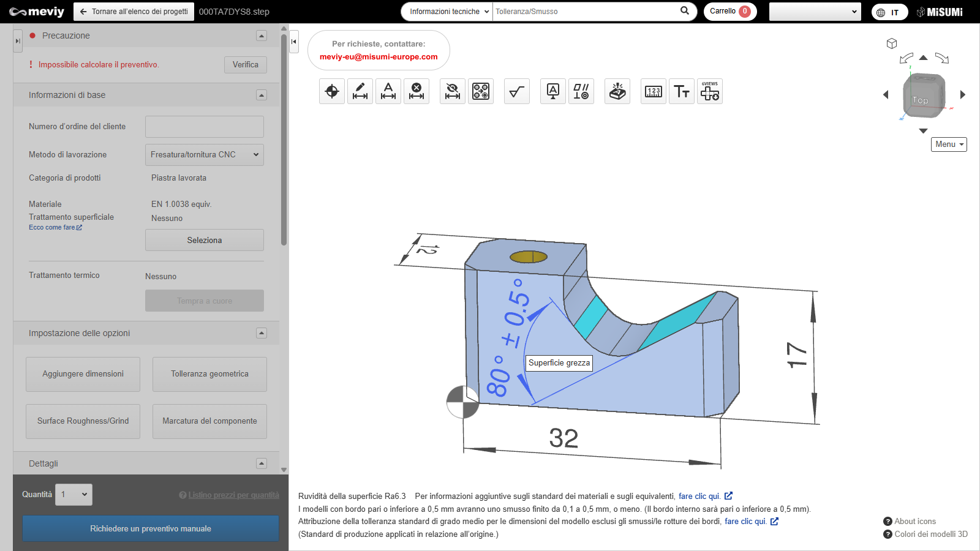Click the search magnifier icon

685,11
